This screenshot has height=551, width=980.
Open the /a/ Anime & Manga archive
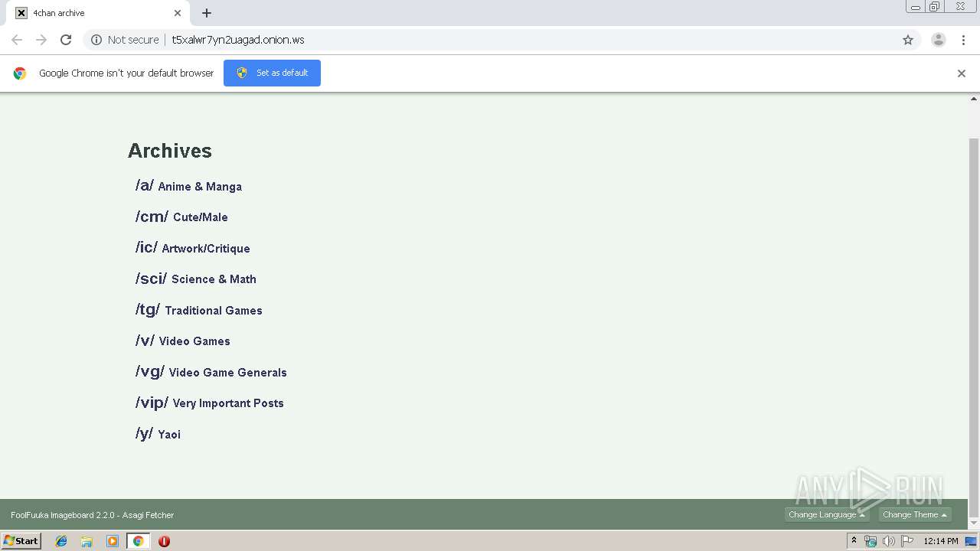pyautogui.click(x=188, y=186)
